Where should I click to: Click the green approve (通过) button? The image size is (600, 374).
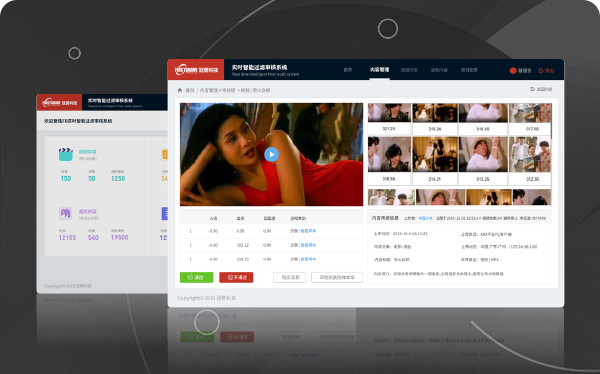pos(196,277)
